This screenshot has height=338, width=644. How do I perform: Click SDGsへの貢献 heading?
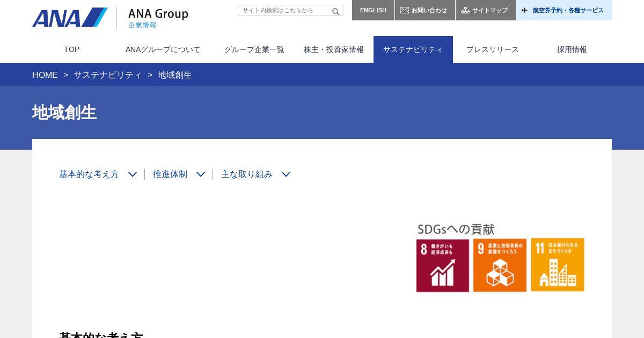coord(456,229)
